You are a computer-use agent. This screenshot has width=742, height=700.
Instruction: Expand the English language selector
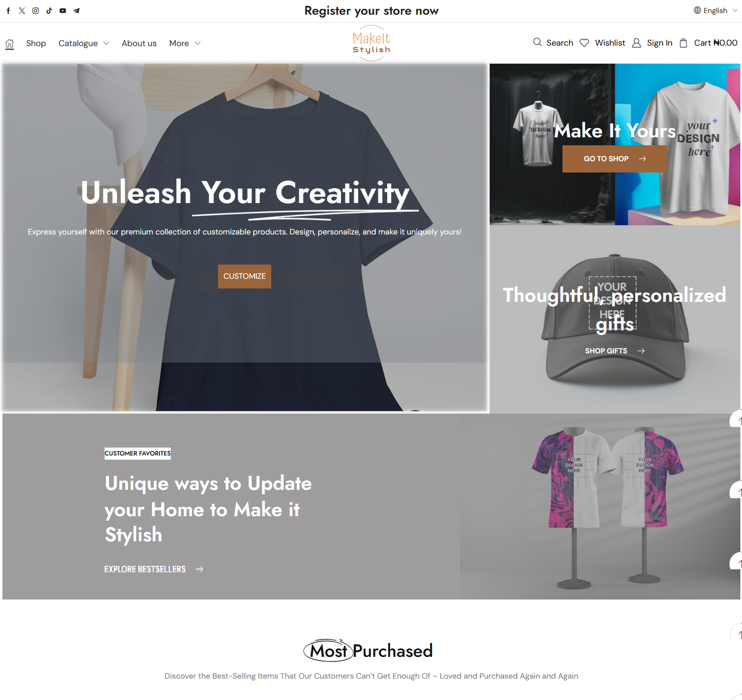coord(716,11)
